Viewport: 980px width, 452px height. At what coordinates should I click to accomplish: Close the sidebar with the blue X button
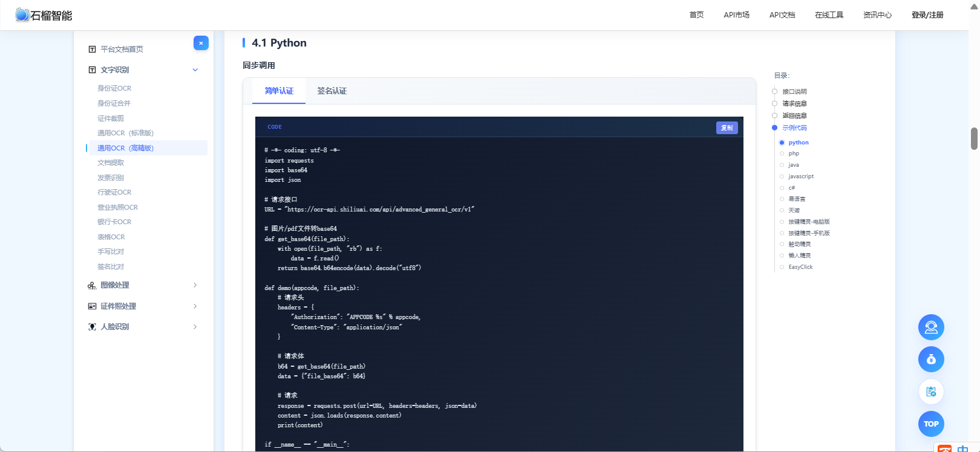click(x=201, y=43)
